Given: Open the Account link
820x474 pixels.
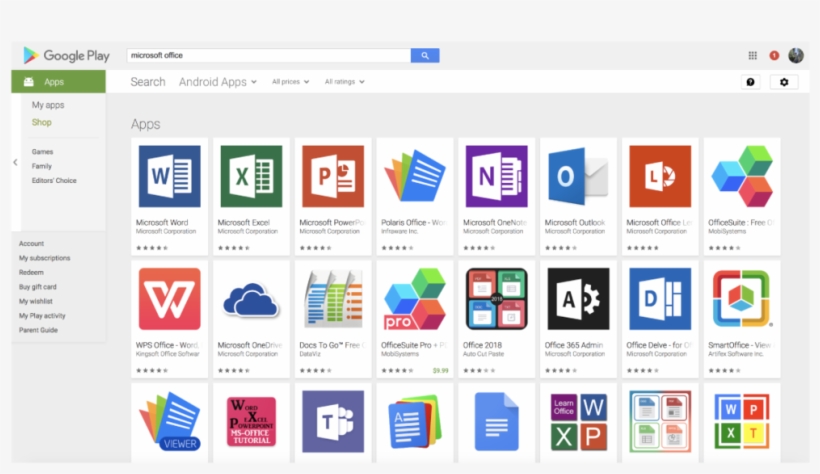Looking at the screenshot, I should [31, 243].
